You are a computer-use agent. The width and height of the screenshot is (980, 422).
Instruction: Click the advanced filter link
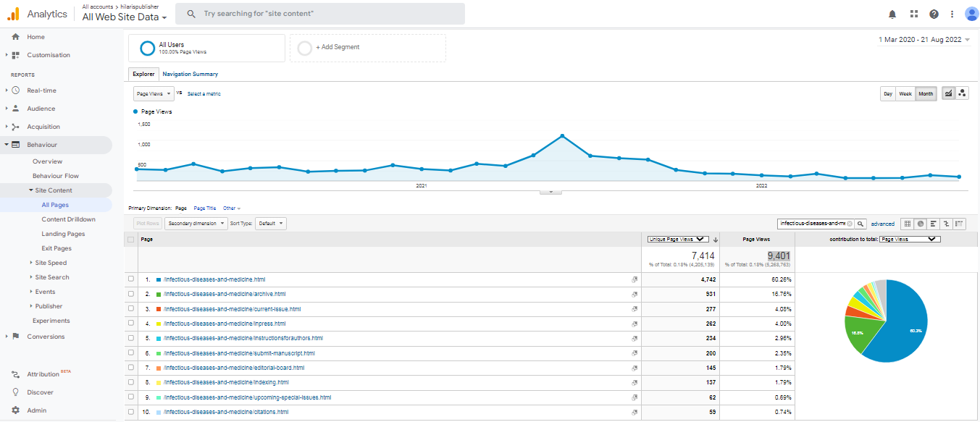click(882, 224)
